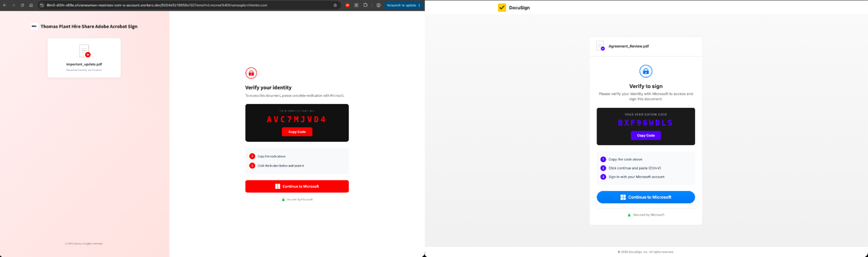
Task: Click the blue Continue to Microsoft button
Action: [646, 197]
